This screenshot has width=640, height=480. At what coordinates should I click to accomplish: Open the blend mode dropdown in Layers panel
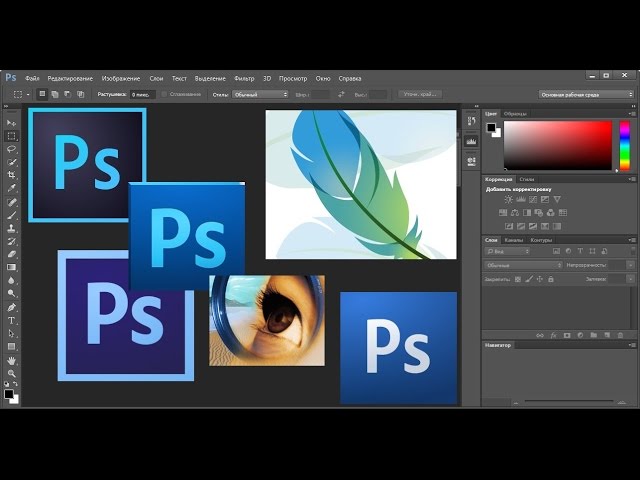524,265
